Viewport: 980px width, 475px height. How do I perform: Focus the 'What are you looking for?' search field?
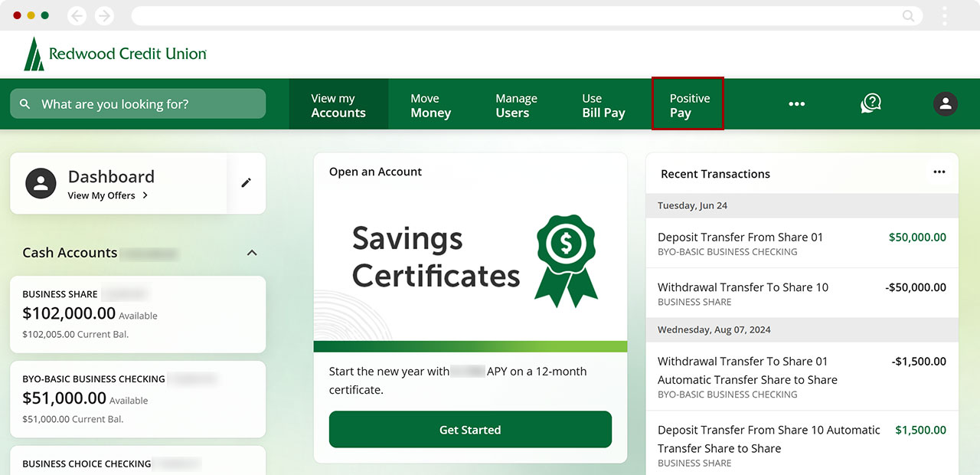138,104
